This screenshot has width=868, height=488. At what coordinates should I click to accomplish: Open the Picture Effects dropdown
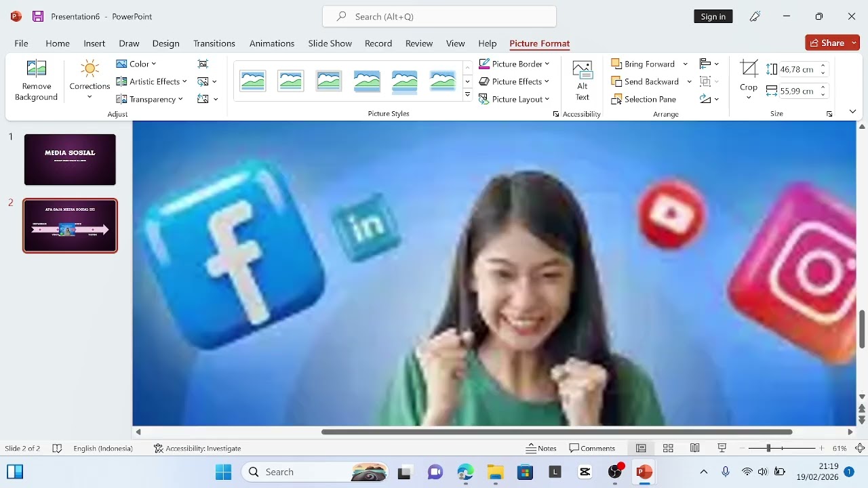(x=514, y=81)
